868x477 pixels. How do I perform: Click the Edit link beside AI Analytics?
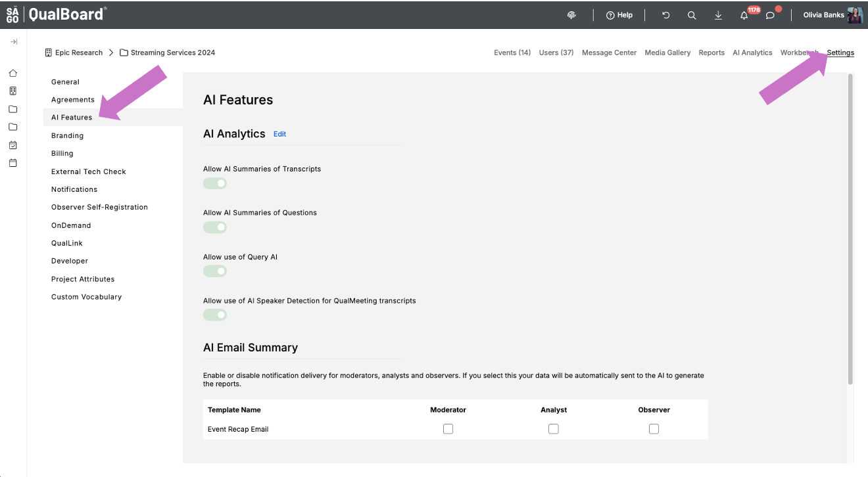[279, 134]
